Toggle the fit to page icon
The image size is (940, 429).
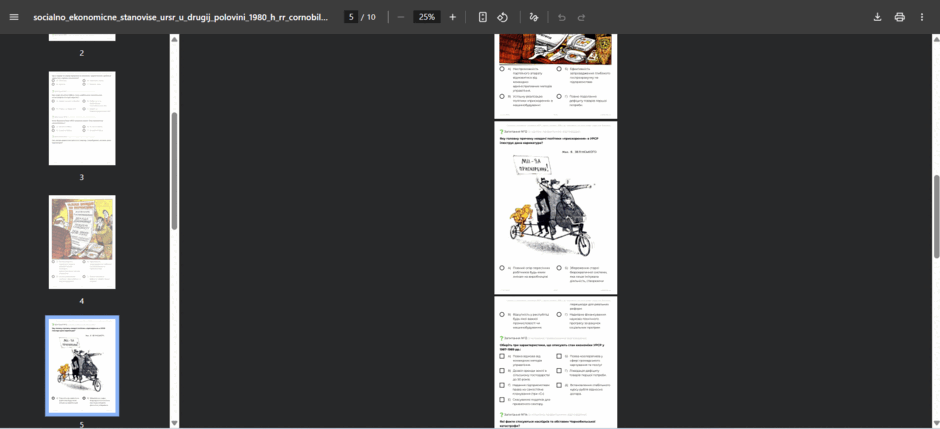(x=483, y=17)
